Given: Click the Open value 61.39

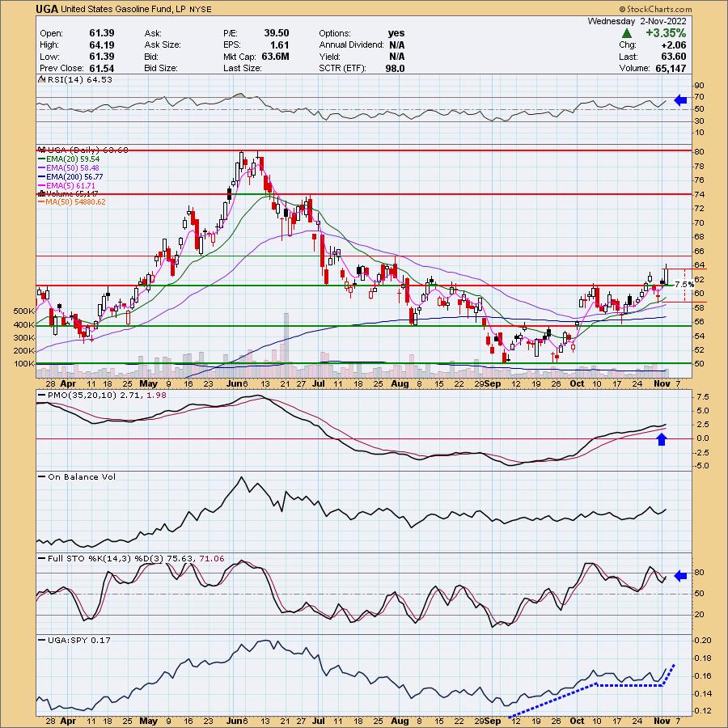Looking at the screenshot, I should pos(102,33).
